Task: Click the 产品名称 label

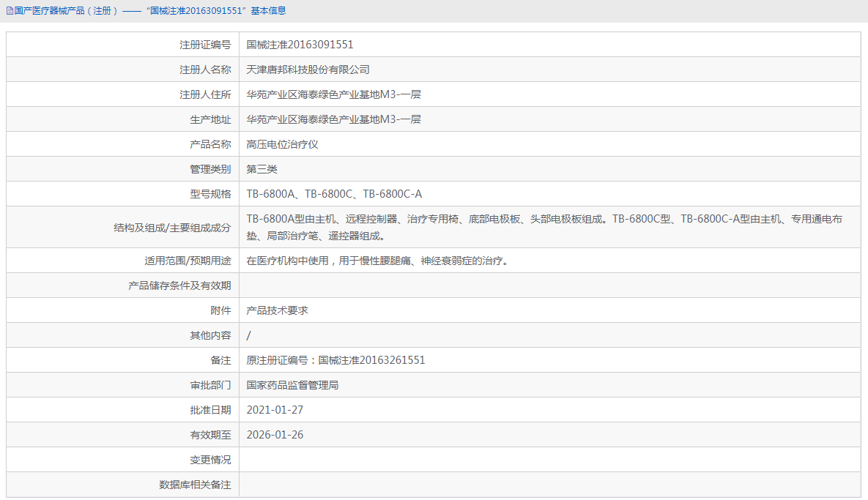Action: click(x=210, y=144)
